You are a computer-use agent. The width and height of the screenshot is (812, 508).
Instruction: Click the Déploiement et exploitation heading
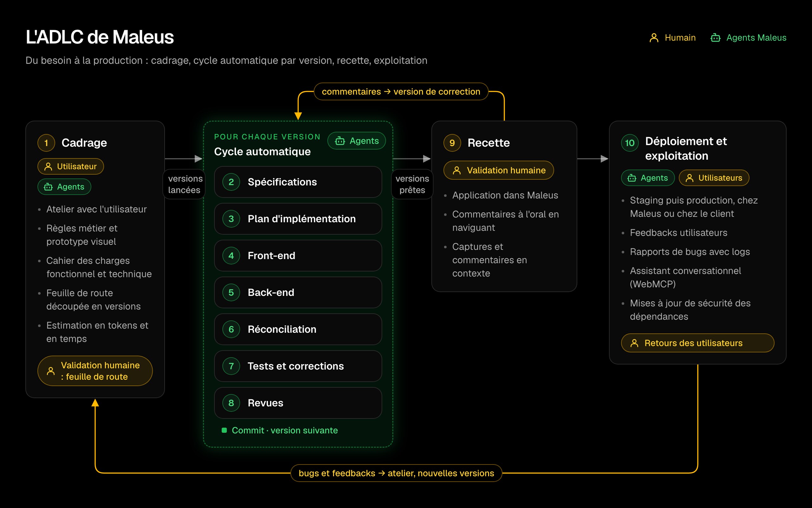click(686, 149)
